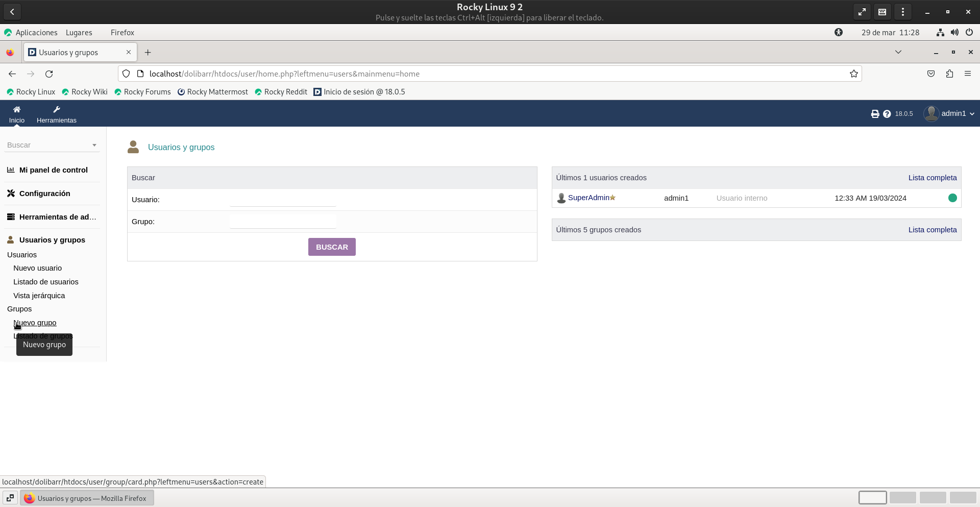Image resolution: width=980 pixels, height=507 pixels.
Task: Select Nuevo usuario in sidebar
Action: tap(38, 268)
